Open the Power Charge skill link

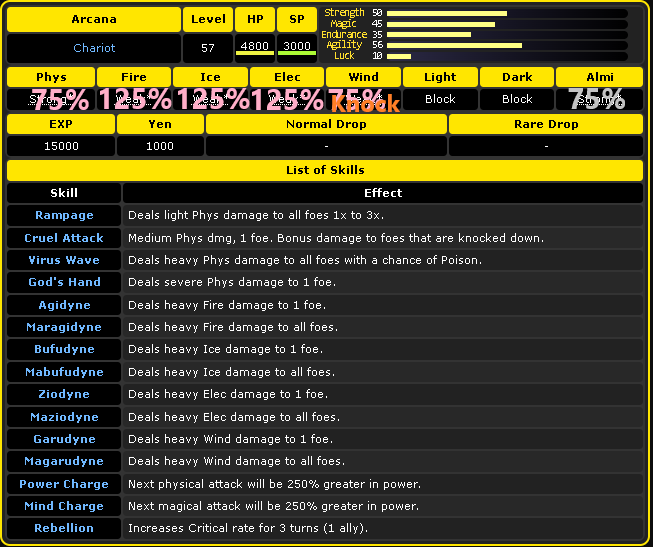64,484
